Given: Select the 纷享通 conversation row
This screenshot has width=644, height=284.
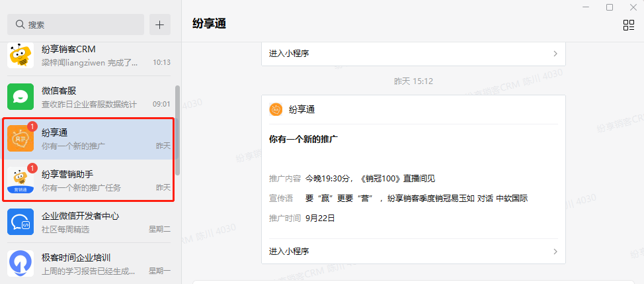Looking at the screenshot, I should [x=89, y=138].
